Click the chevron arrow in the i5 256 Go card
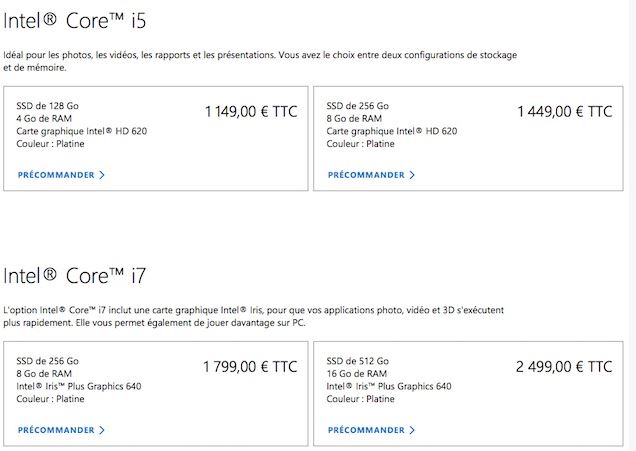The height and width of the screenshot is (451, 636). [412, 175]
